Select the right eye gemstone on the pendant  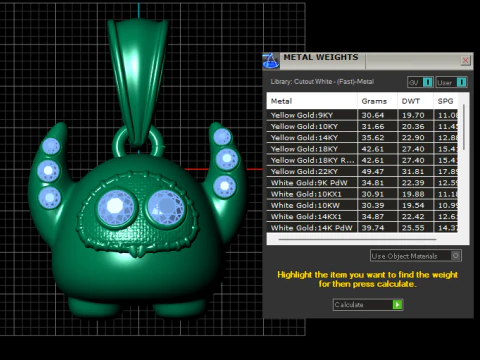point(166,207)
